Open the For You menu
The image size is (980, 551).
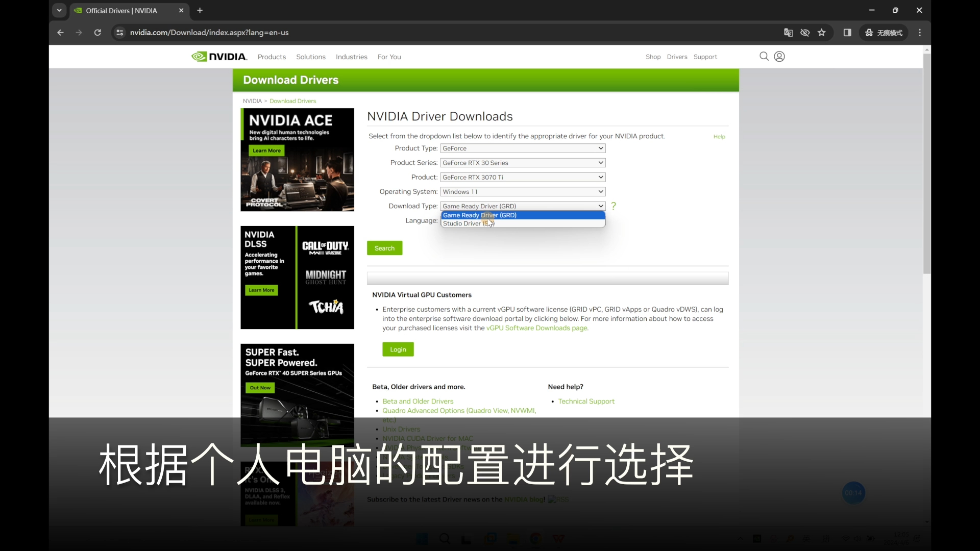[389, 57]
